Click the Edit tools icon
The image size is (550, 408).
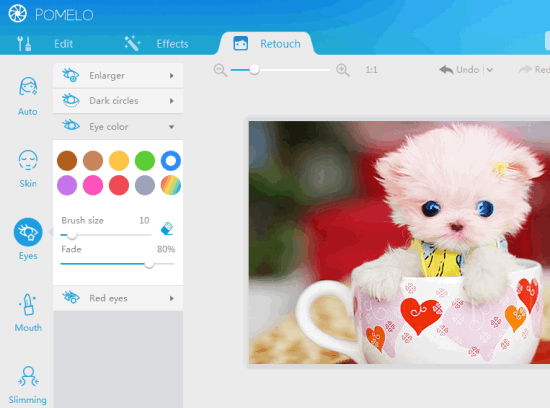tap(24, 44)
